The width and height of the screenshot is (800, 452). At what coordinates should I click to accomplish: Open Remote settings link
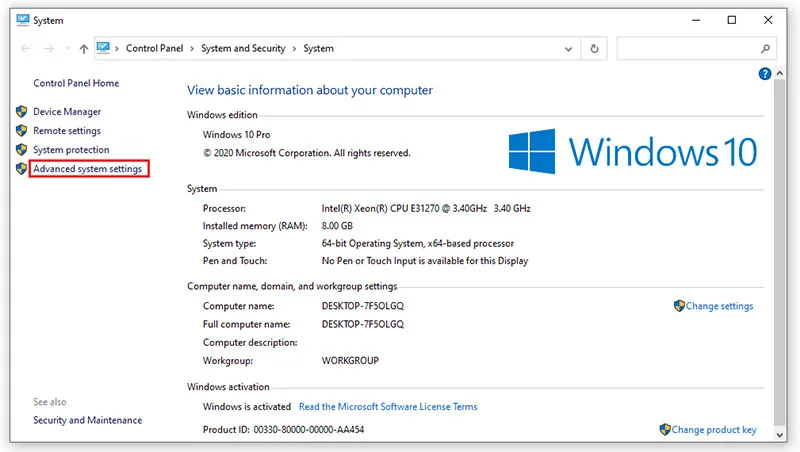67,131
